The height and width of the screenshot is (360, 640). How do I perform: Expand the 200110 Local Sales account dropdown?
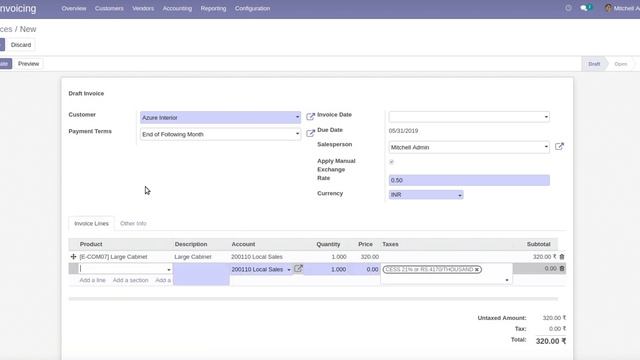click(289, 270)
